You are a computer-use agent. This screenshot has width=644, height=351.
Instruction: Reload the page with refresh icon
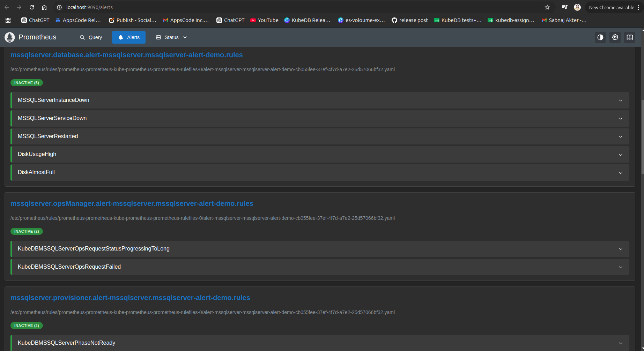click(32, 7)
